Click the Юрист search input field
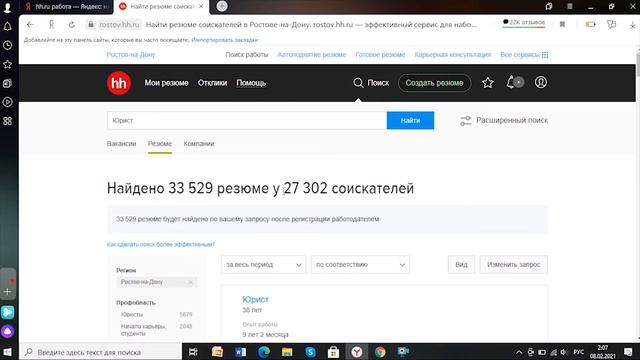 [247, 120]
